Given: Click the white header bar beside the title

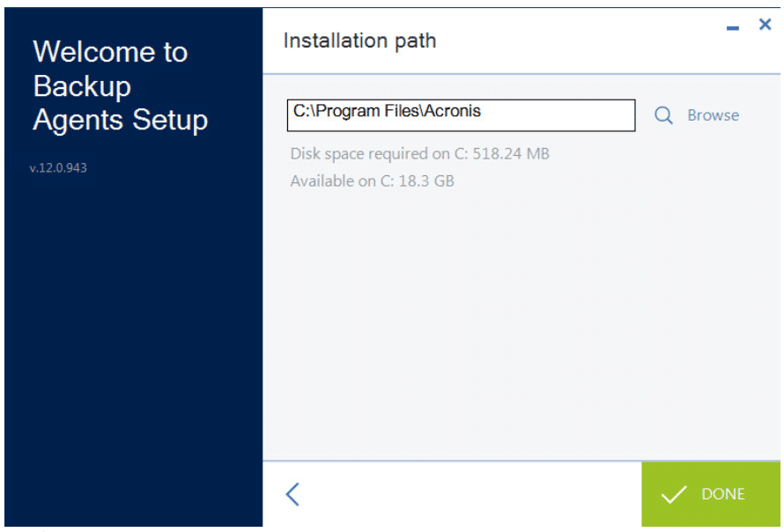Looking at the screenshot, I should coord(575,41).
